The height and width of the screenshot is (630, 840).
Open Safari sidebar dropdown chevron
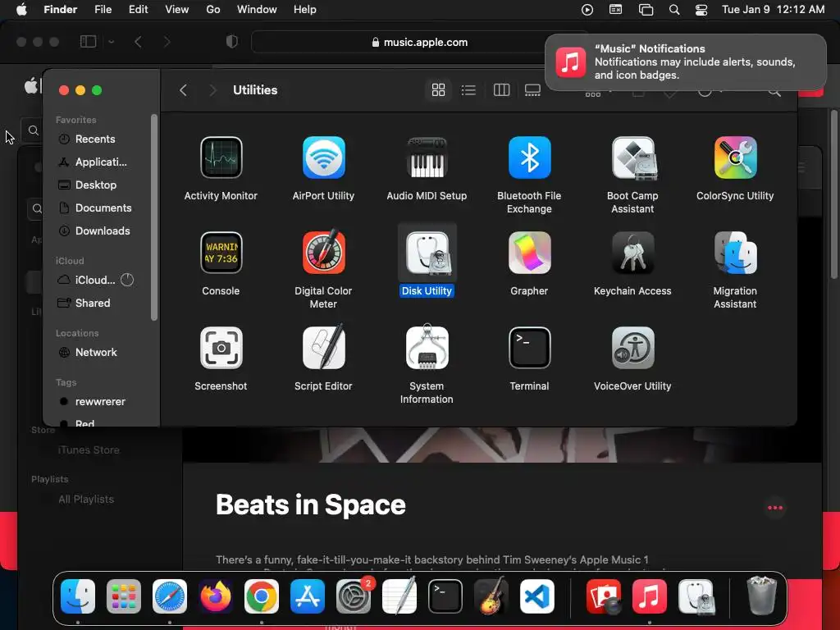click(x=112, y=42)
